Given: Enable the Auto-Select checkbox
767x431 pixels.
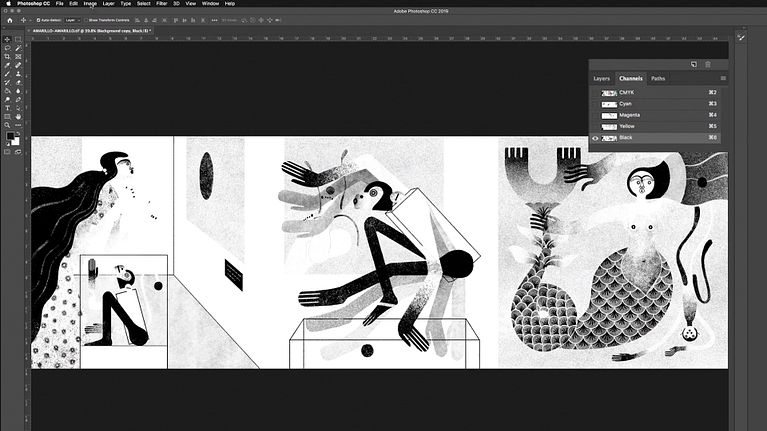Looking at the screenshot, I should (38, 19).
